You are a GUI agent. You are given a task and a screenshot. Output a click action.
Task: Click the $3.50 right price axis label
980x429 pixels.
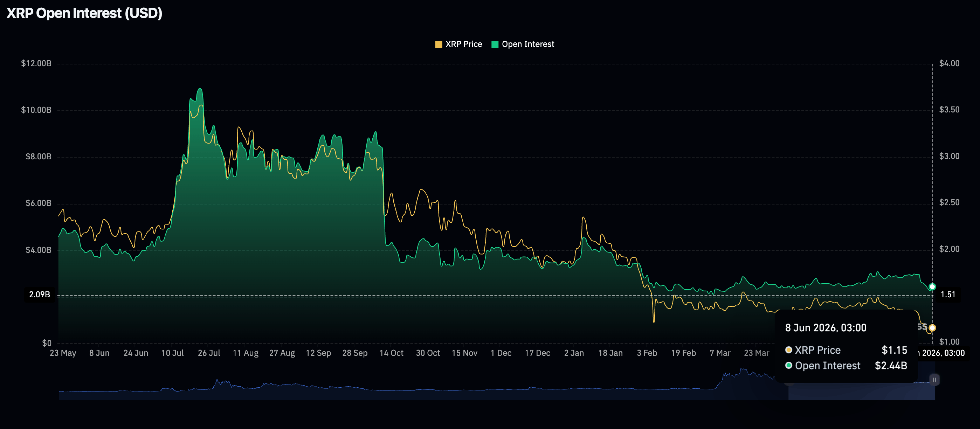click(x=949, y=110)
